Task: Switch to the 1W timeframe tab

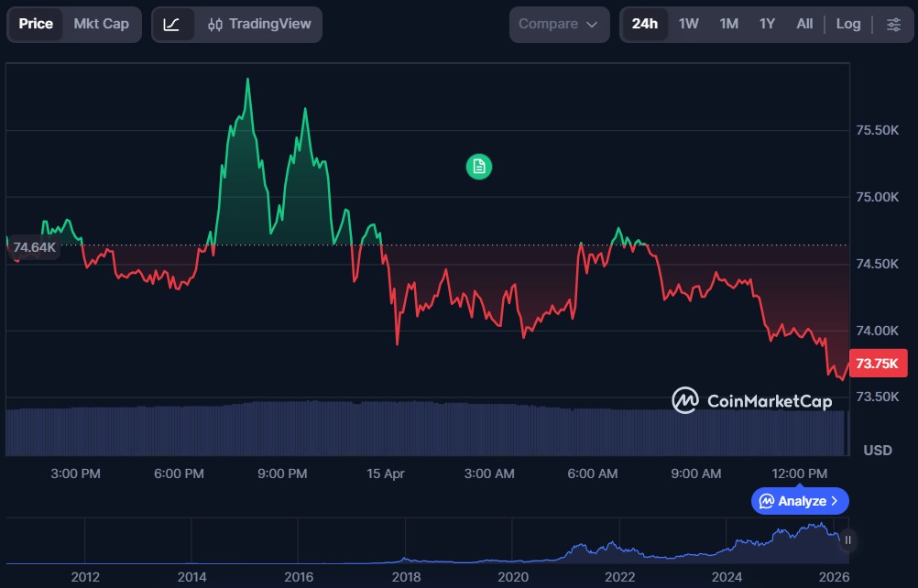Action: point(689,24)
